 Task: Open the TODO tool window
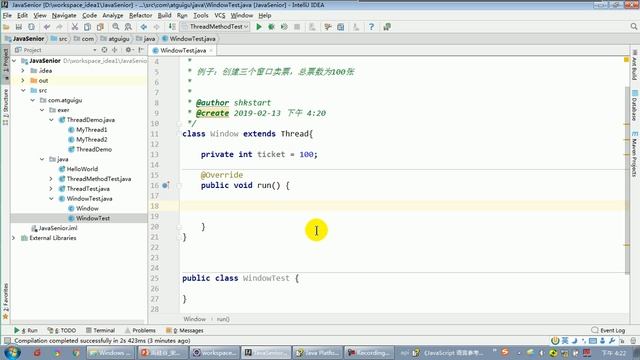62,330
